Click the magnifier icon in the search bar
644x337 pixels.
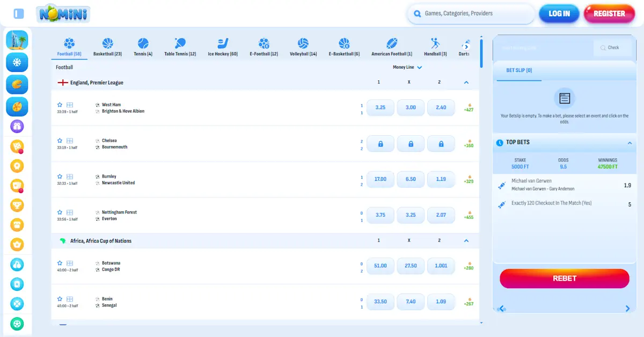[418, 14]
